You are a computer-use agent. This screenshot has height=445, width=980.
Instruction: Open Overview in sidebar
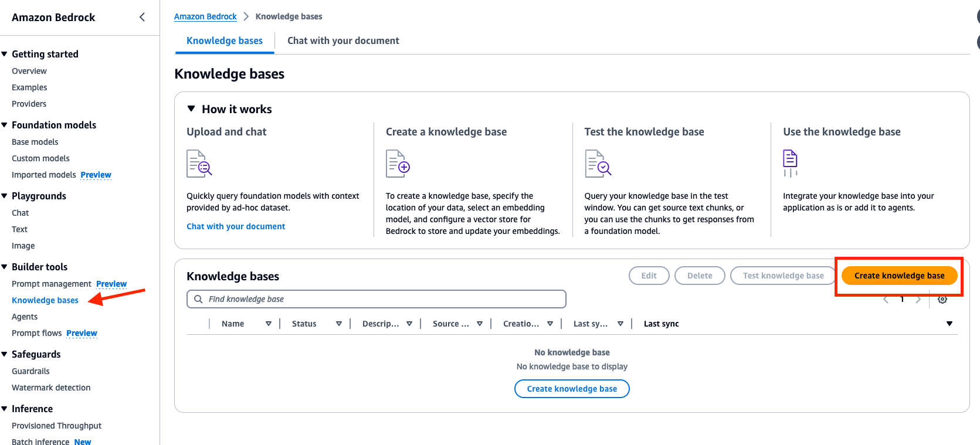click(29, 71)
